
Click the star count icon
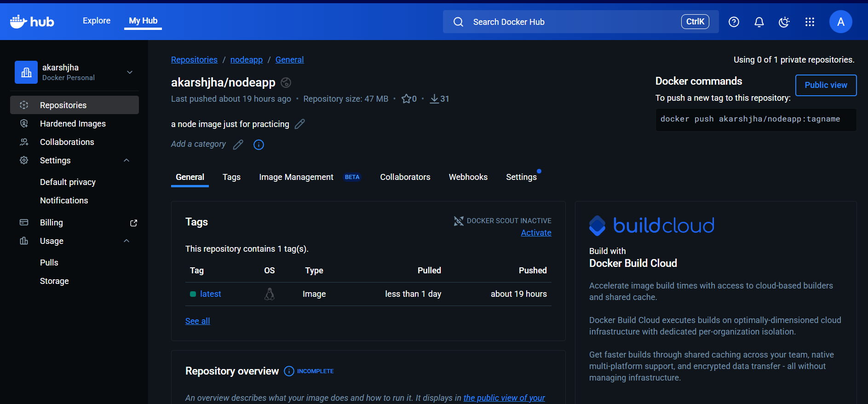click(406, 98)
